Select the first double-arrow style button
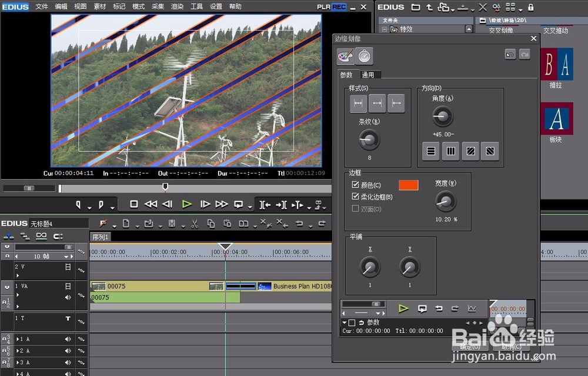Image resolution: width=588 pixels, height=376 pixels. coord(358,103)
